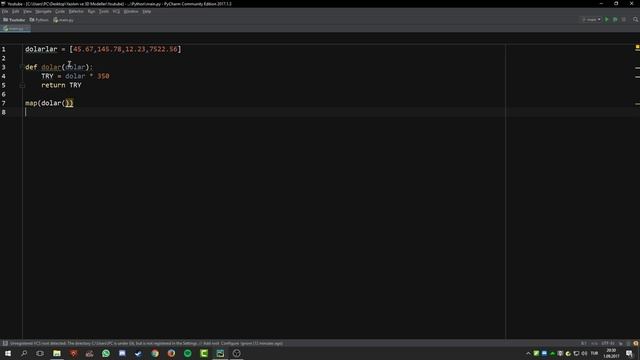Click the warning stripe mark beside line 3

point(637,68)
